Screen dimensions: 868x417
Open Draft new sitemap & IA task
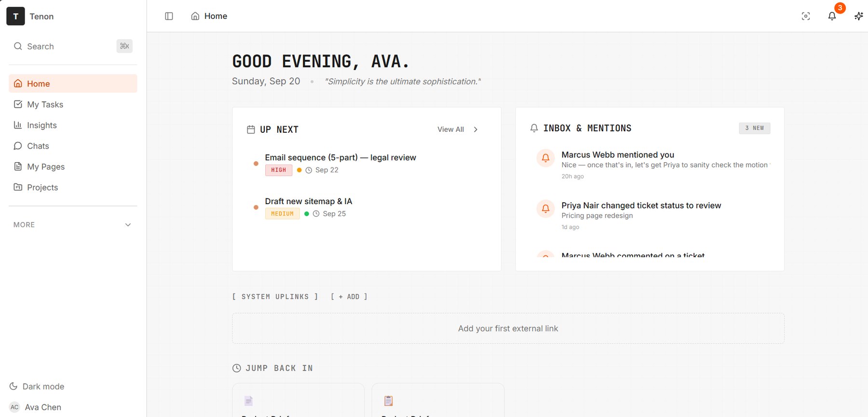(x=309, y=201)
